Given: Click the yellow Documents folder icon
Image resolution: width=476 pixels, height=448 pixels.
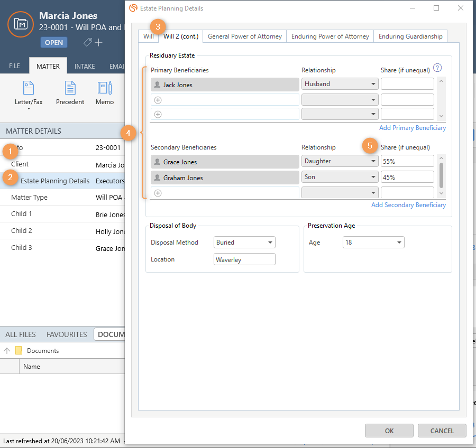Looking at the screenshot, I should (19, 351).
